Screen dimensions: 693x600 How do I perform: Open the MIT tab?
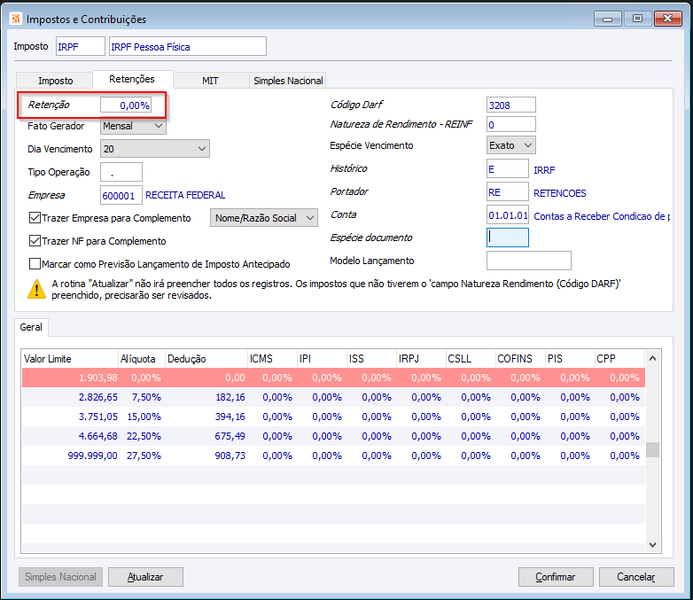210,80
